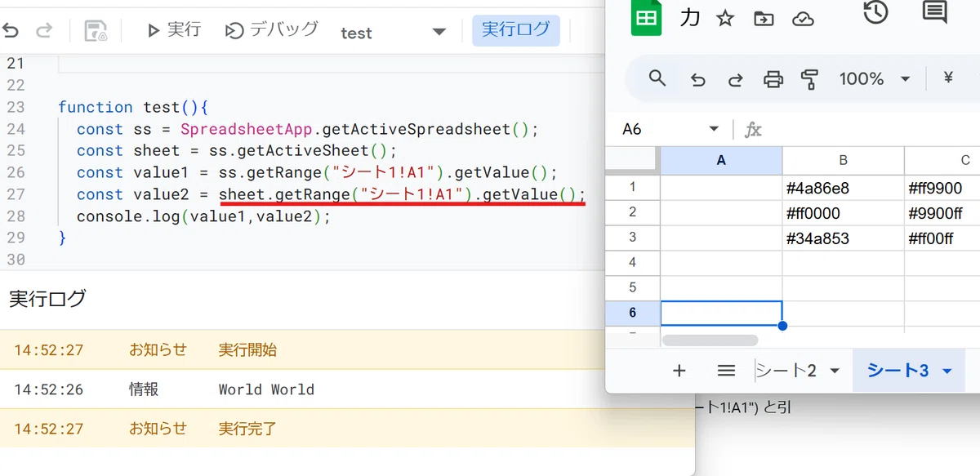Select cell B3 containing #34a853
This screenshot has width=980, height=476.
click(x=843, y=238)
